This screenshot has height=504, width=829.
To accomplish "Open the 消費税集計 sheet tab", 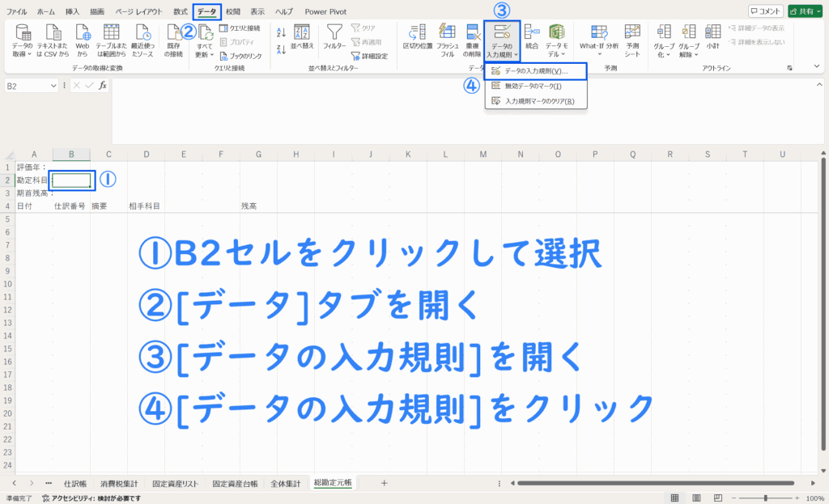I will (119, 484).
